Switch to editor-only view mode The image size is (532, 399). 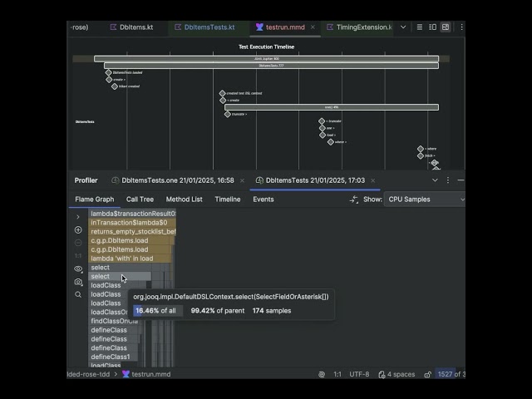coord(420,27)
